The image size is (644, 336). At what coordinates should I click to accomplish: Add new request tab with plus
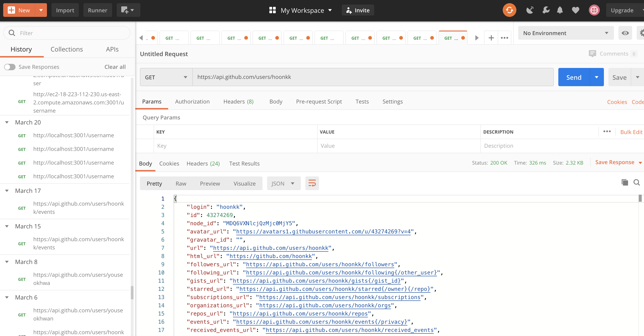point(491,38)
